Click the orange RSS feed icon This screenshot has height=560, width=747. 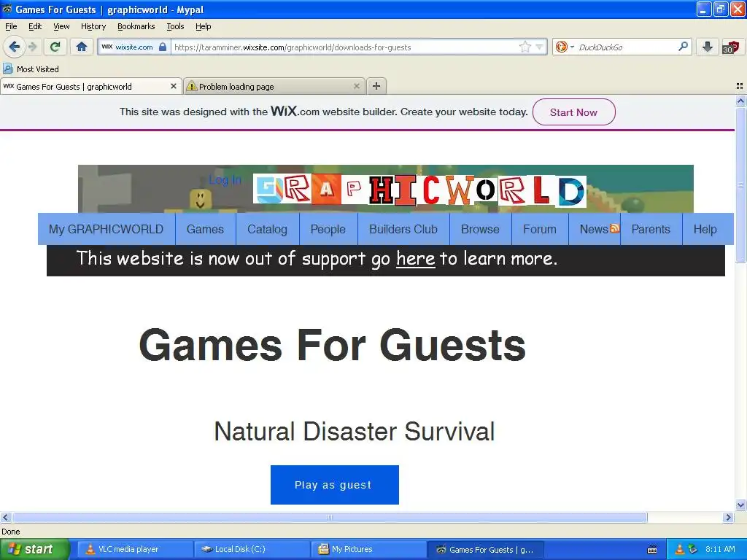(614, 228)
